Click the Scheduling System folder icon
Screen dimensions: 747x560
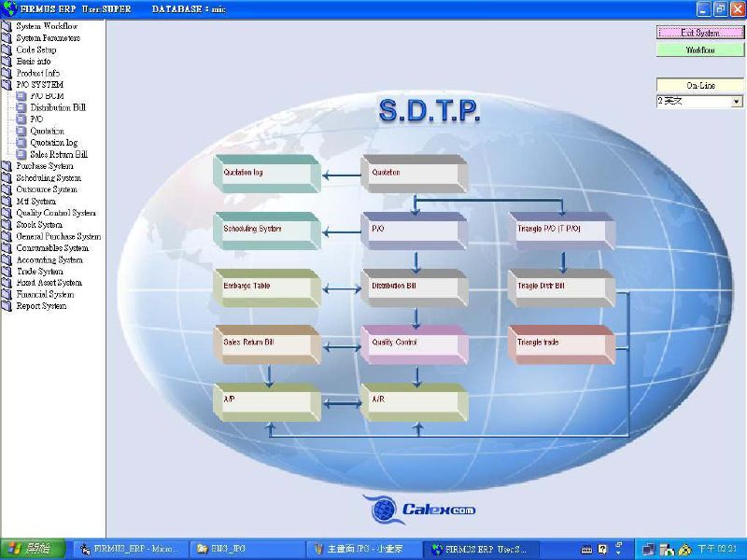(x=7, y=178)
